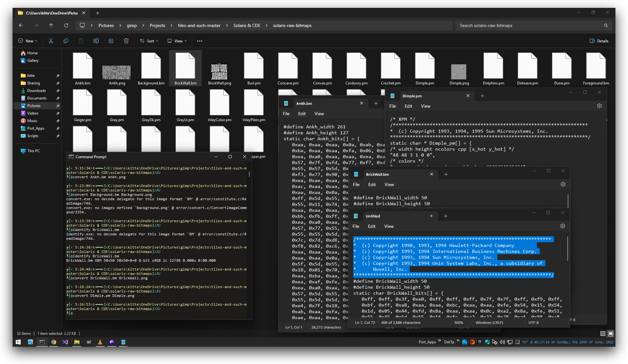Open the Explorer See more (three dots) menu

(200, 41)
